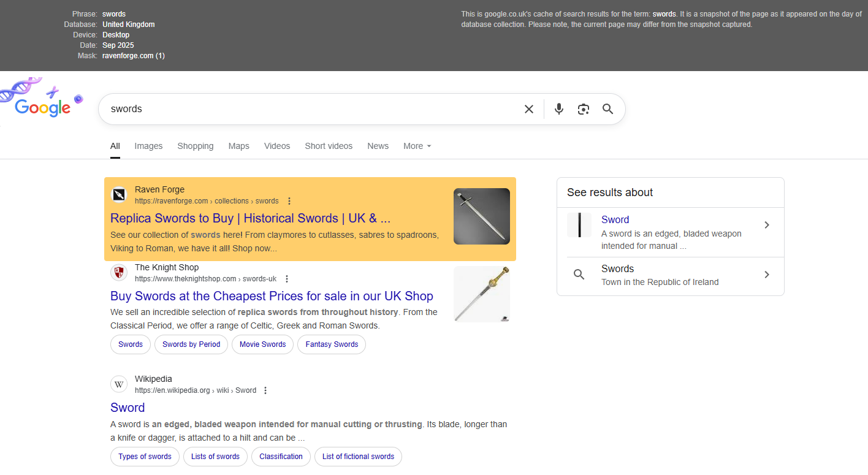This screenshot has height=475, width=868.
Task: Open the three-dot menu for Knight Shop result
Action: tap(287, 279)
